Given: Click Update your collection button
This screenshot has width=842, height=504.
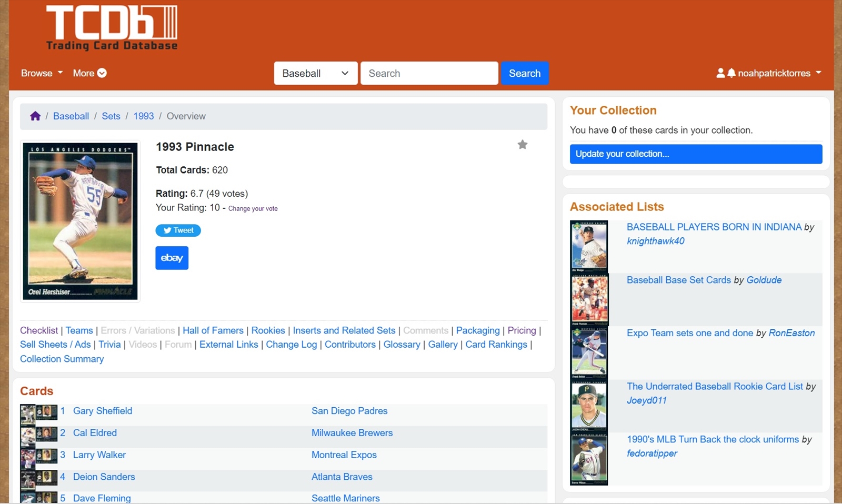Looking at the screenshot, I should [x=696, y=154].
